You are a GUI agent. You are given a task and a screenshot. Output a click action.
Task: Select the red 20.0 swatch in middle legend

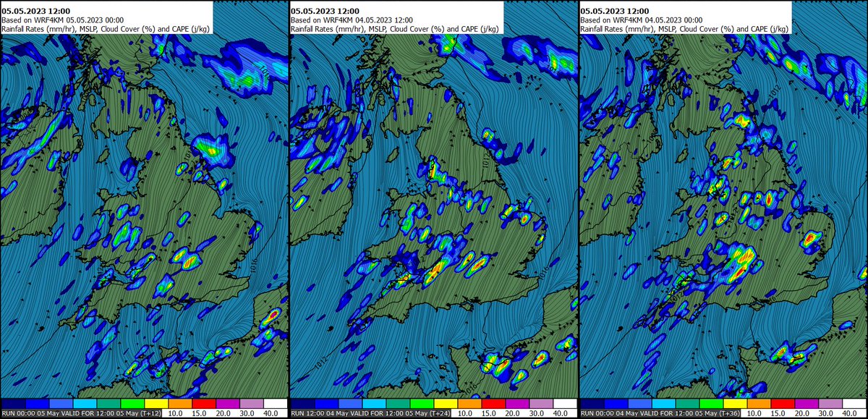click(x=494, y=406)
